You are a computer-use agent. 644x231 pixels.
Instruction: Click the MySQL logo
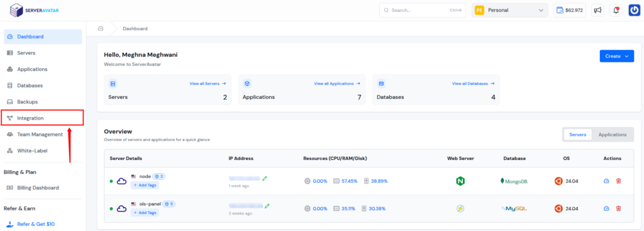514,208
